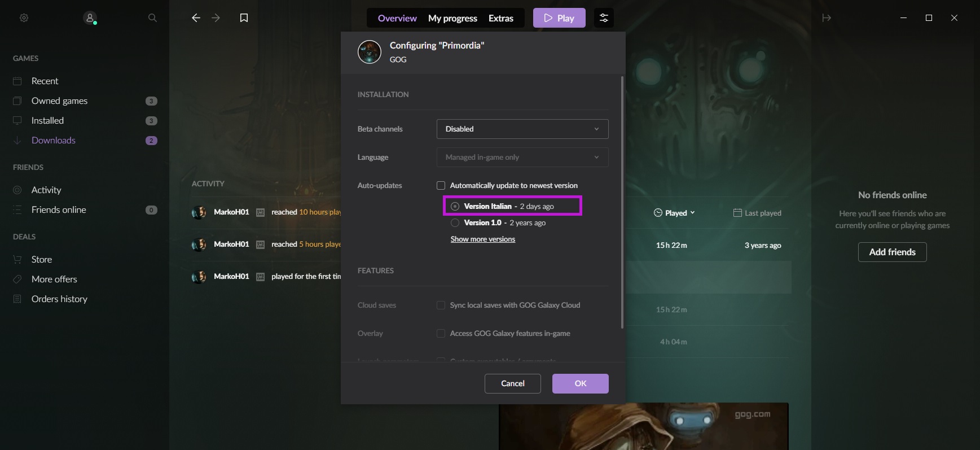Click the Installed monitor icon
The height and width of the screenshot is (450, 980).
point(17,120)
